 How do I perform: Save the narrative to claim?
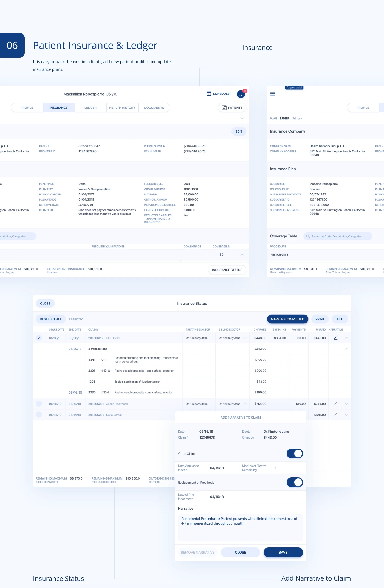coord(283,552)
